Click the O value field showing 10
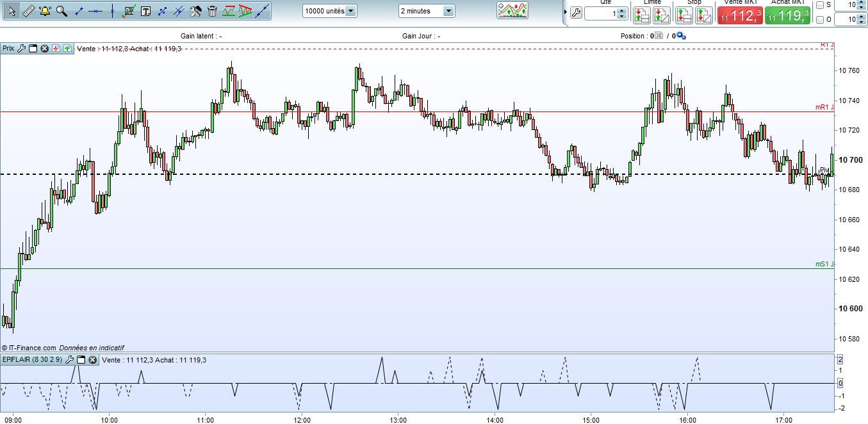 click(x=846, y=20)
